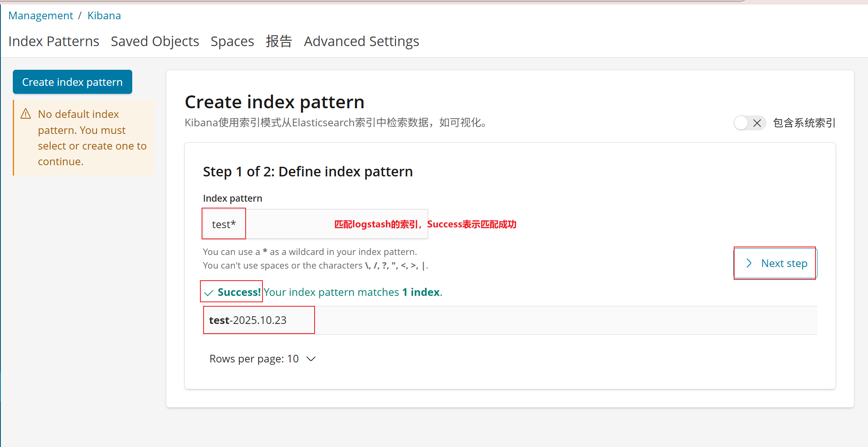Go to Advanced Settings tab
This screenshot has height=447, width=868.
(x=361, y=41)
